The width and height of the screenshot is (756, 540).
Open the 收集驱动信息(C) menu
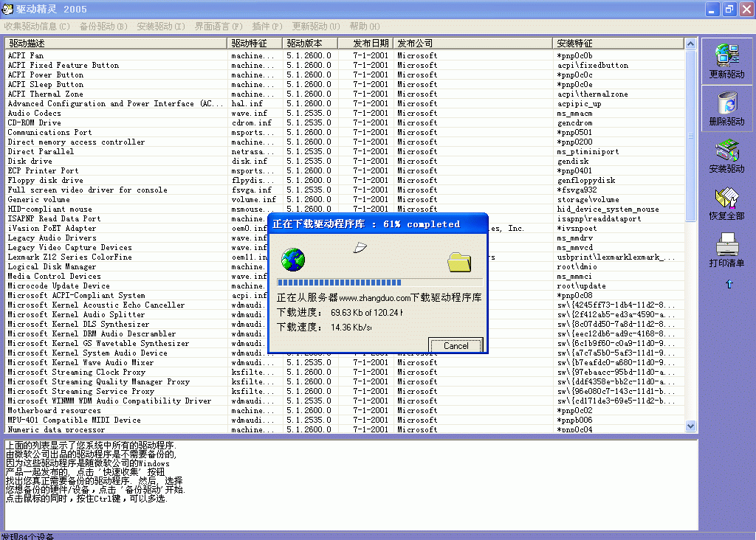pos(37,27)
